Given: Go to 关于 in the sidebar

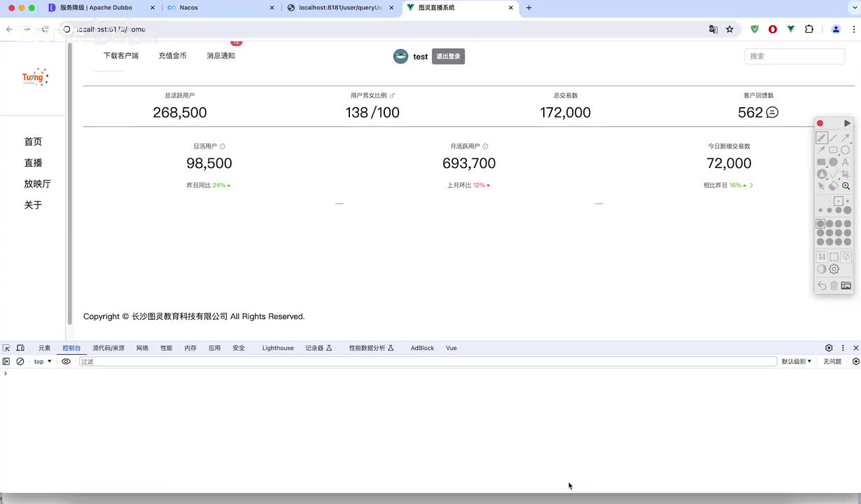Looking at the screenshot, I should click(x=33, y=204).
